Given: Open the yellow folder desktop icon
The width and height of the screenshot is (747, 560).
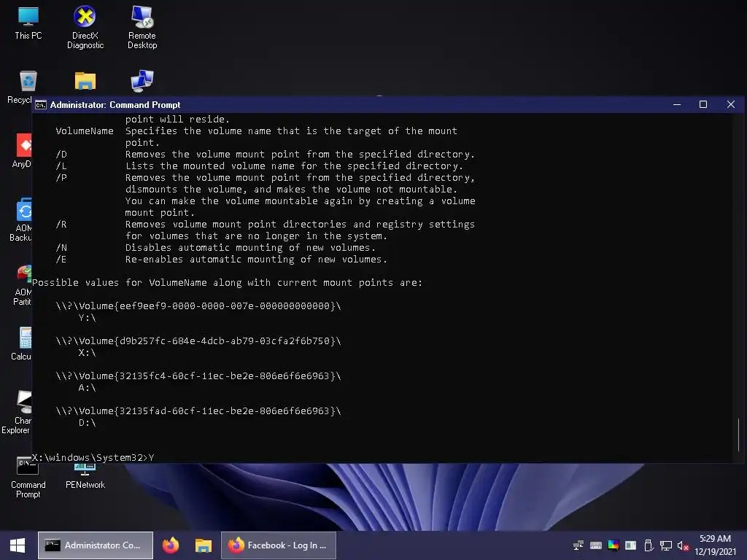Looking at the screenshot, I should 85,81.
